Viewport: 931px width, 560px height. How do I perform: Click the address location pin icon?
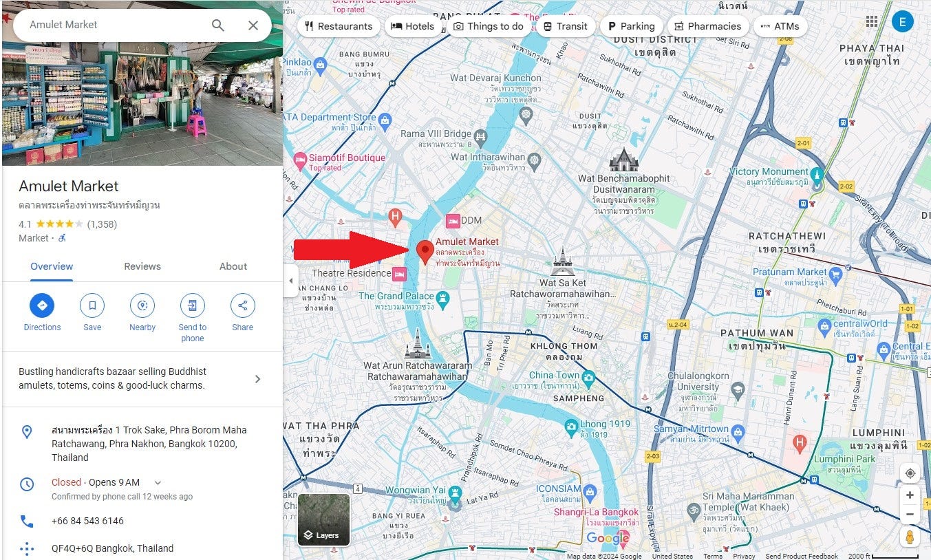pos(27,432)
